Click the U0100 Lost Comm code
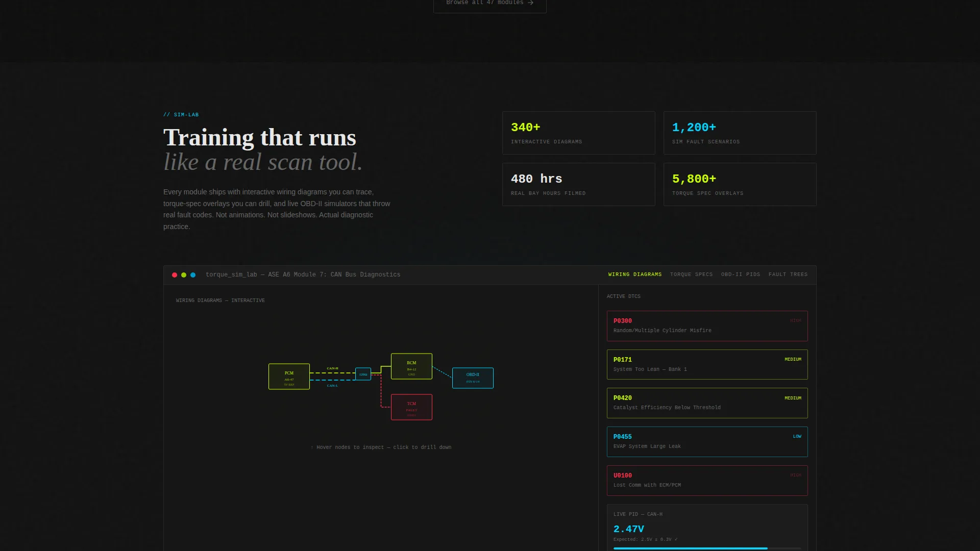This screenshot has width=980, height=551. [x=707, y=481]
